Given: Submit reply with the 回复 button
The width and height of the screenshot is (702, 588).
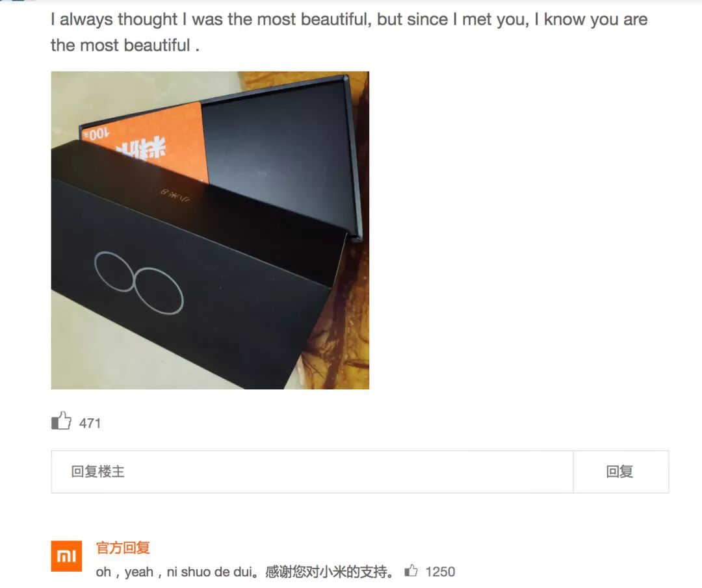Looking at the screenshot, I should point(621,472).
